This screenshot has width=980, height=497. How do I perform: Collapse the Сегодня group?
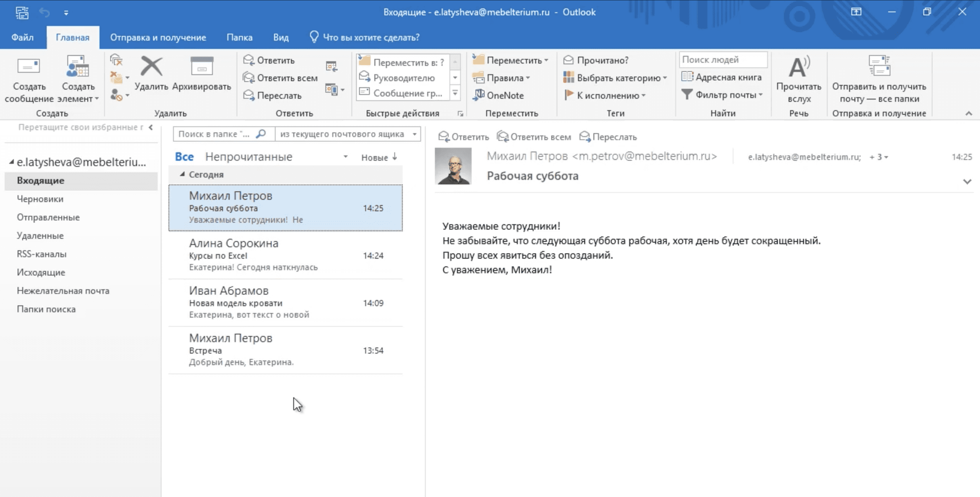coord(182,174)
